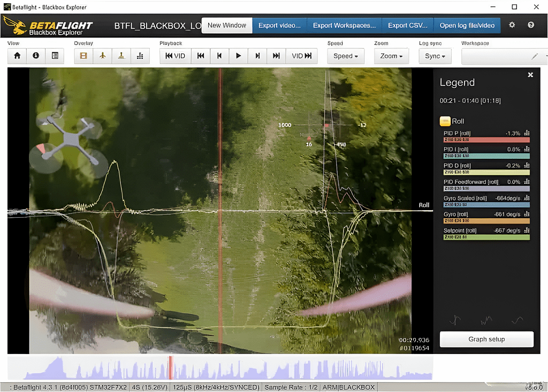Click Open log file/video button
This screenshot has height=392, width=548.
[467, 26]
